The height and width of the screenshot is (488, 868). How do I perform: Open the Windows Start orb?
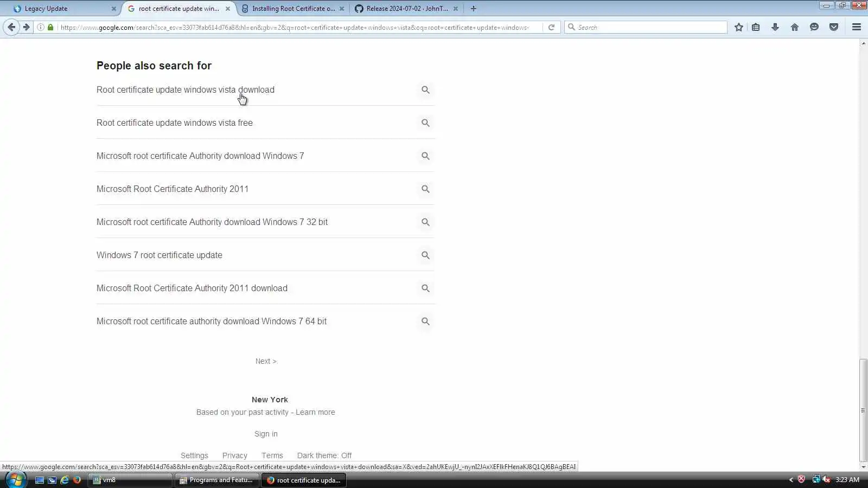pyautogui.click(x=15, y=480)
